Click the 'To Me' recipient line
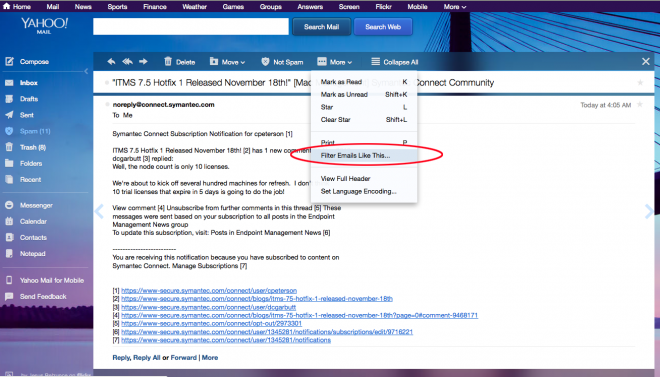The image size is (660, 377). click(x=122, y=115)
